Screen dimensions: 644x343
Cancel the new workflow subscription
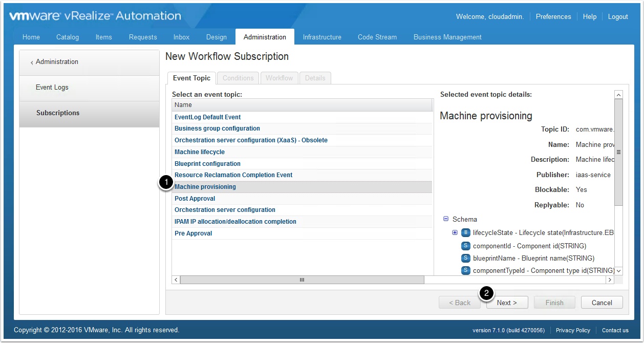click(602, 303)
